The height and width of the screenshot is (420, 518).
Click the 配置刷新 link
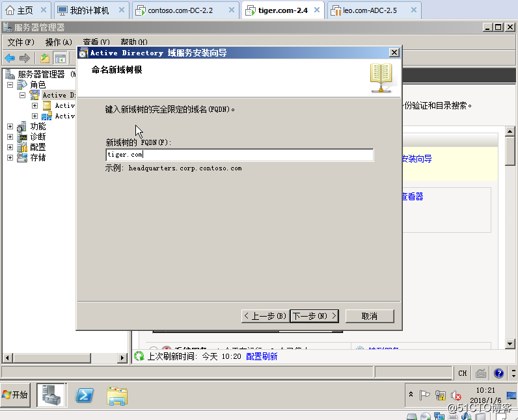tap(262, 356)
